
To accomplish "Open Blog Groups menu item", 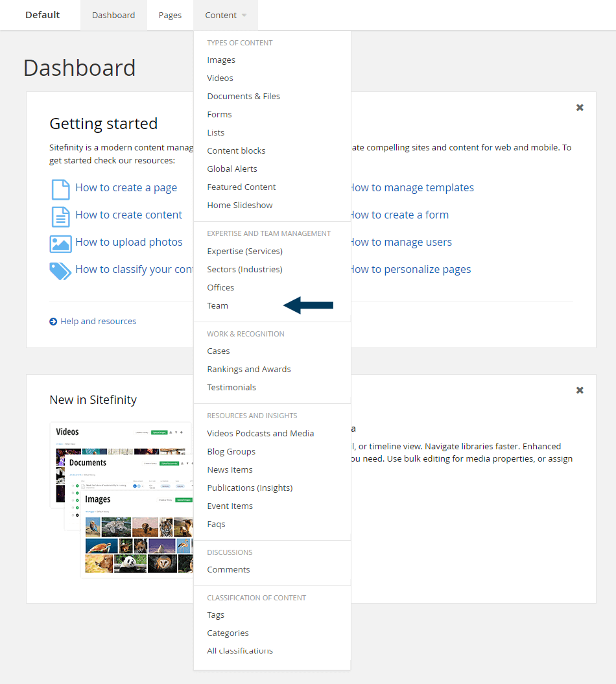I will (231, 452).
